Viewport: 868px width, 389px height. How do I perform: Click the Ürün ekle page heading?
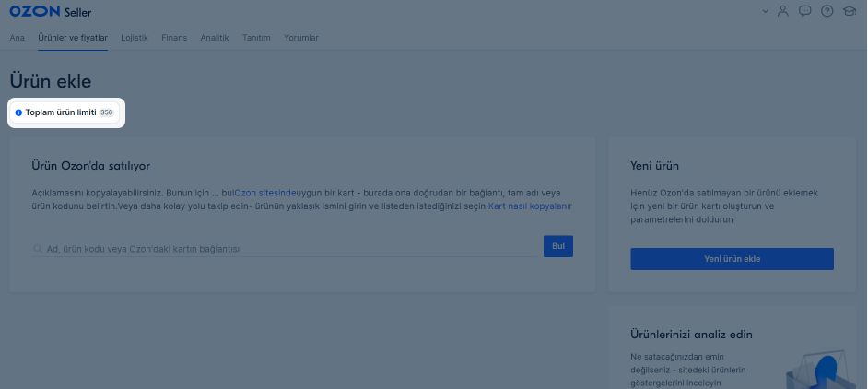click(x=51, y=81)
